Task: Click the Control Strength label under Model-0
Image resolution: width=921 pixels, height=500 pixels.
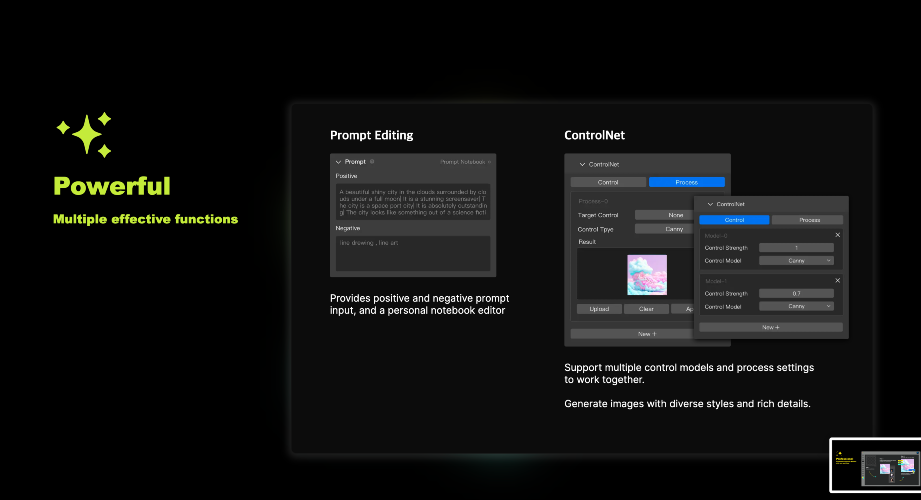Action: [x=726, y=248]
